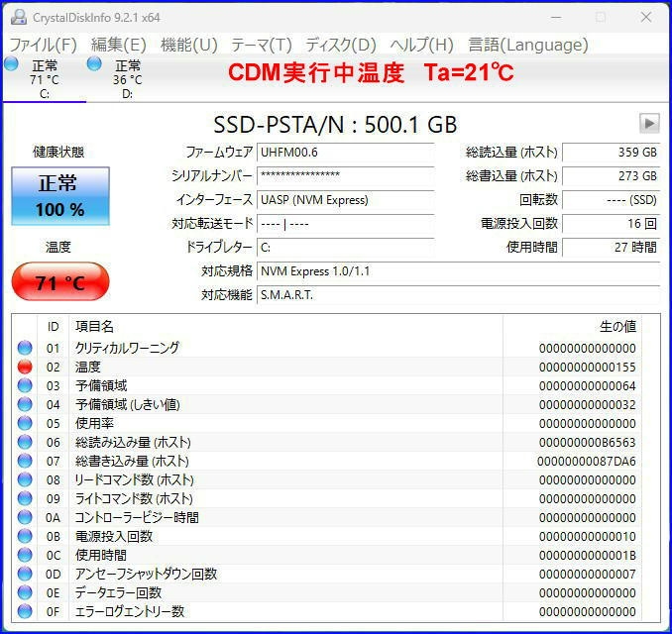Image resolution: width=672 pixels, height=634 pixels.
Task: Select the エラーログエントリー数 row text
Action: coord(130,611)
